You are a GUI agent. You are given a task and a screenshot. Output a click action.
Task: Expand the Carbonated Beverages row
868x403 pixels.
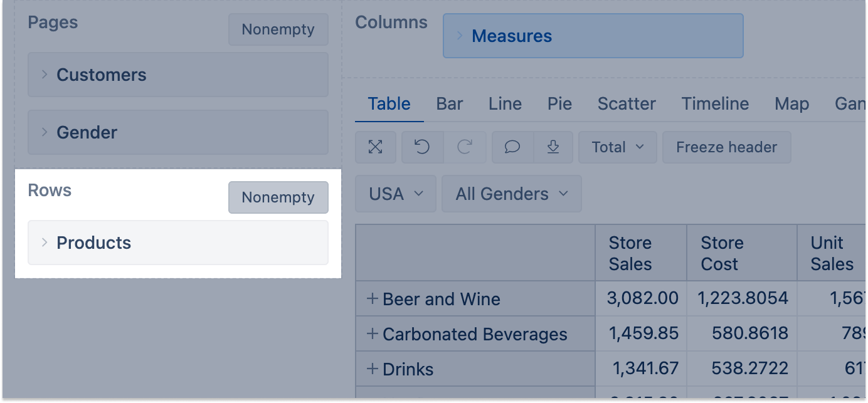tap(373, 334)
